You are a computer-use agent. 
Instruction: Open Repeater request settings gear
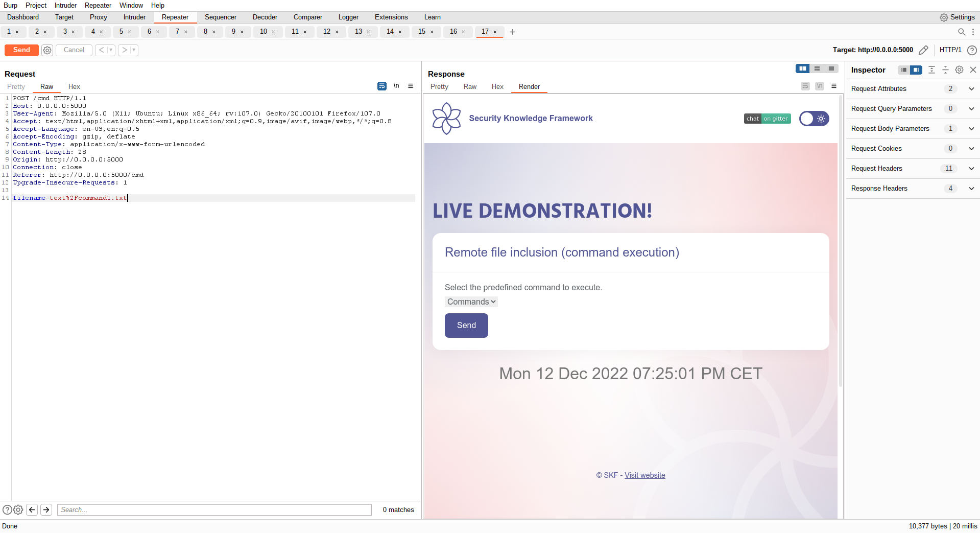click(47, 50)
